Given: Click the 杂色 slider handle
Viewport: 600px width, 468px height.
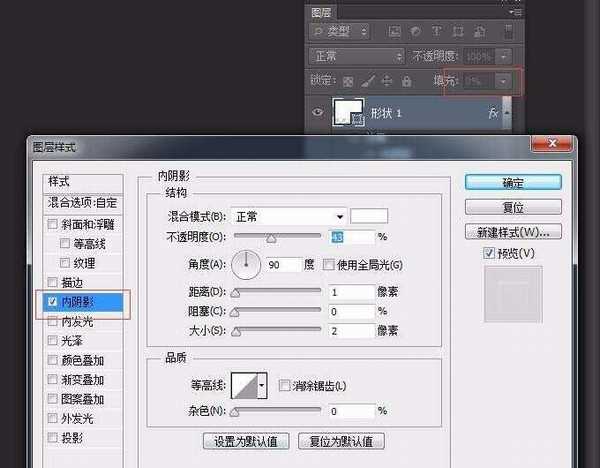Looking at the screenshot, I should click(x=235, y=412).
